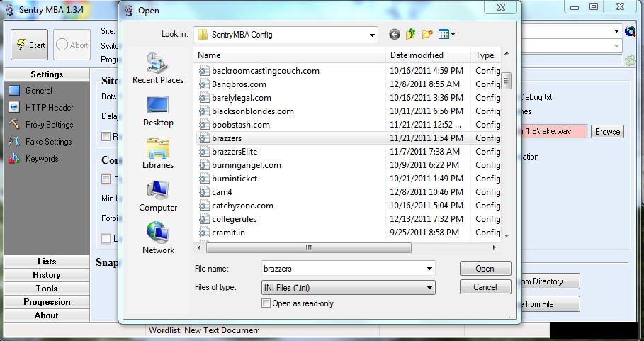Click the Open button in dialog
Screen dimensions: 644x341
pyautogui.click(x=485, y=269)
